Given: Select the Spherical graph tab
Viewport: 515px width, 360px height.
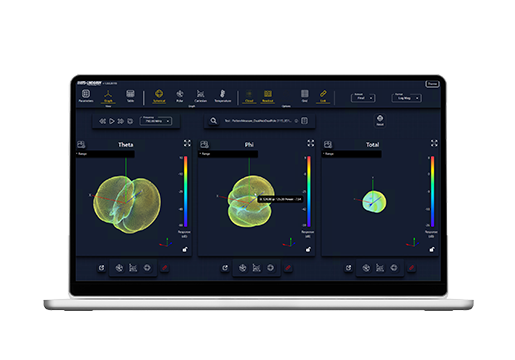Looking at the screenshot, I should 159,96.
